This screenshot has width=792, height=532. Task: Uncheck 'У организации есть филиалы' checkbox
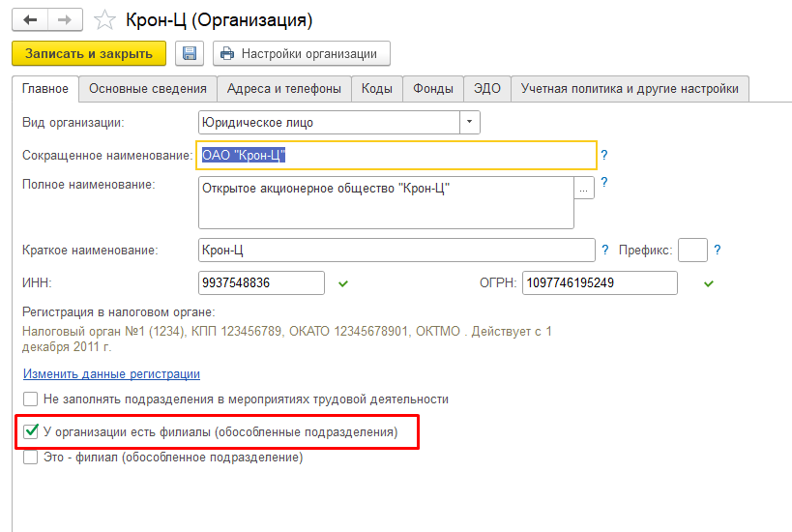[31, 431]
